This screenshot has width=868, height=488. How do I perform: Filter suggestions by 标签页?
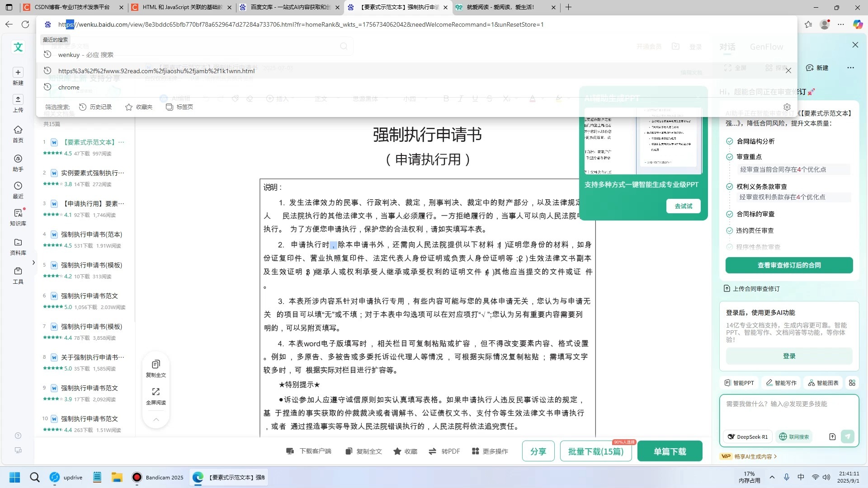coord(179,107)
